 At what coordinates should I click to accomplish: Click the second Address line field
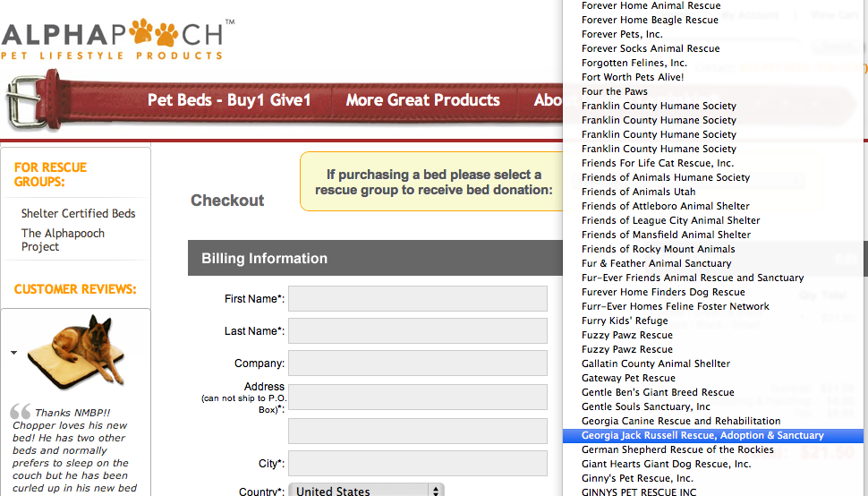[418, 431]
